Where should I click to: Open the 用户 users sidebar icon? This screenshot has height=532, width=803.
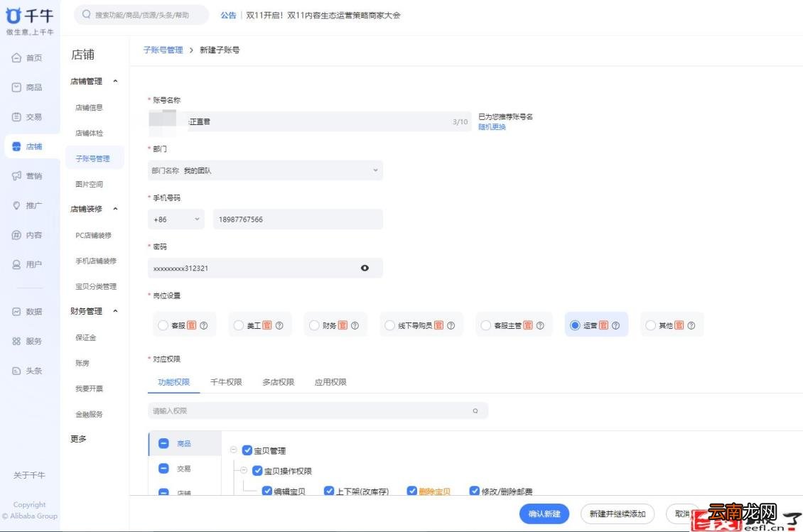tap(16, 264)
